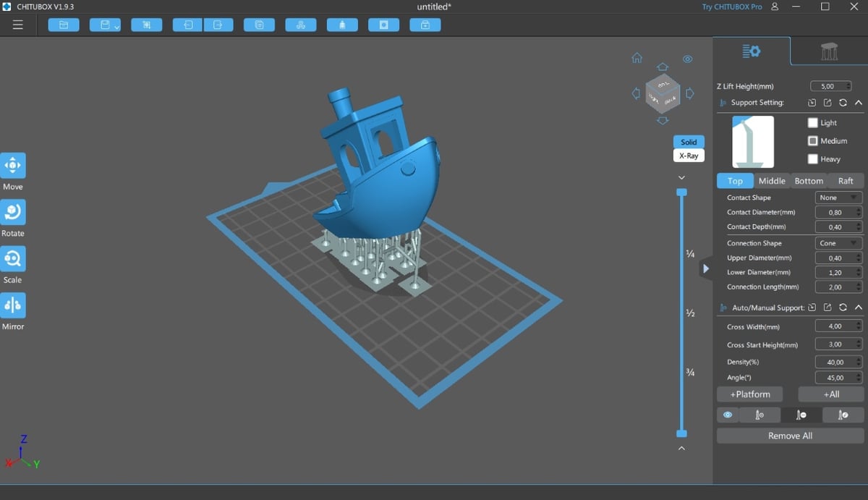Toggle support visibility eye button
868x500 pixels.
point(728,415)
